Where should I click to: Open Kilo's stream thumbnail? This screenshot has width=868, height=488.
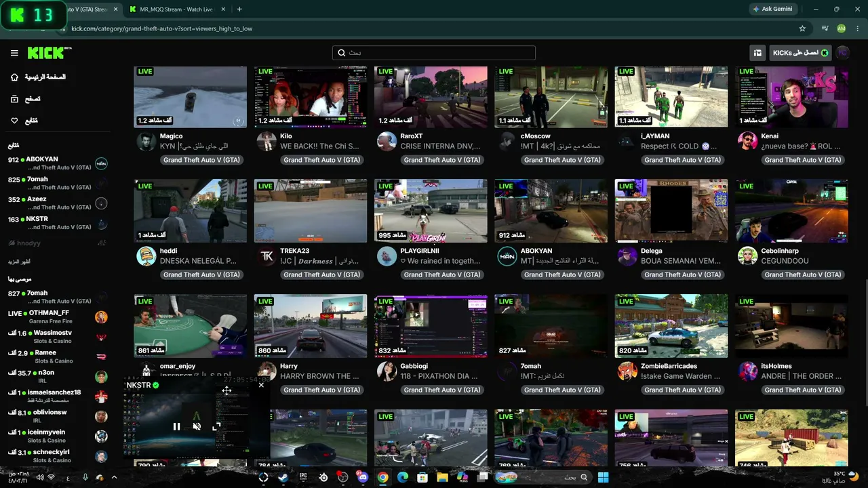[311, 97]
